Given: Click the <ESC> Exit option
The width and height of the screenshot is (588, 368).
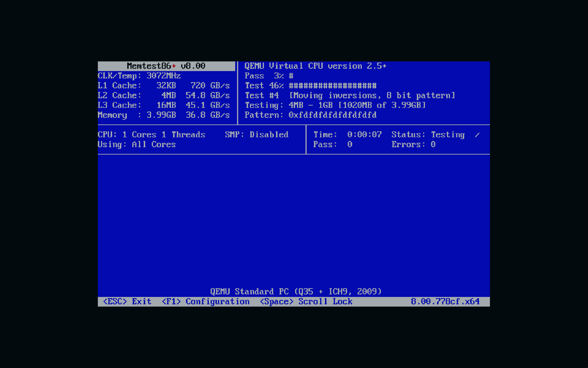Looking at the screenshot, I should pos(127,301).
